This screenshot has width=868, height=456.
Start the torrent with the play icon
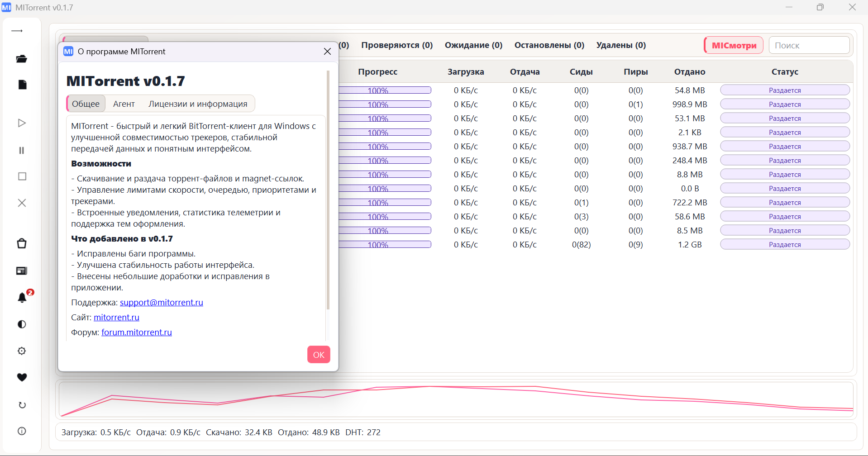(22, 123)
